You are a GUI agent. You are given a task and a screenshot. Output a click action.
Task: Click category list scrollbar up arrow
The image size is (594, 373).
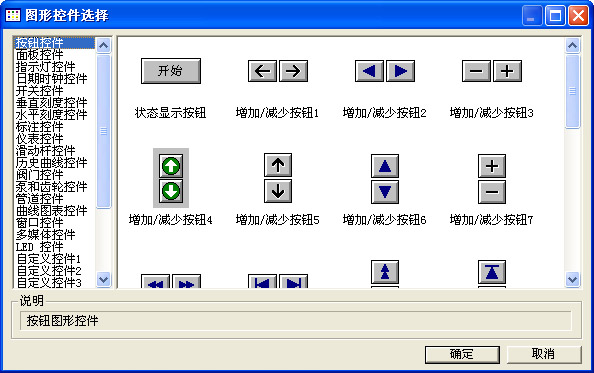click(103, 45)
